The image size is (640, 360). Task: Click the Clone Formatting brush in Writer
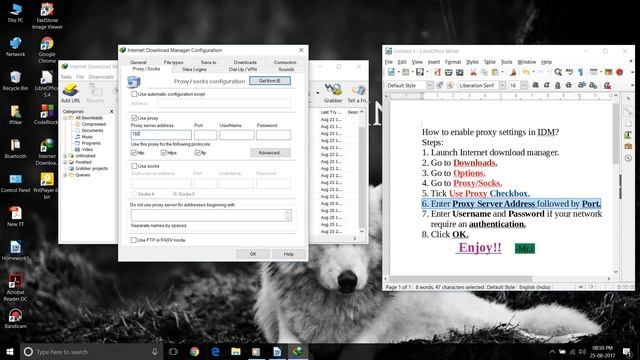pos(513,72)
